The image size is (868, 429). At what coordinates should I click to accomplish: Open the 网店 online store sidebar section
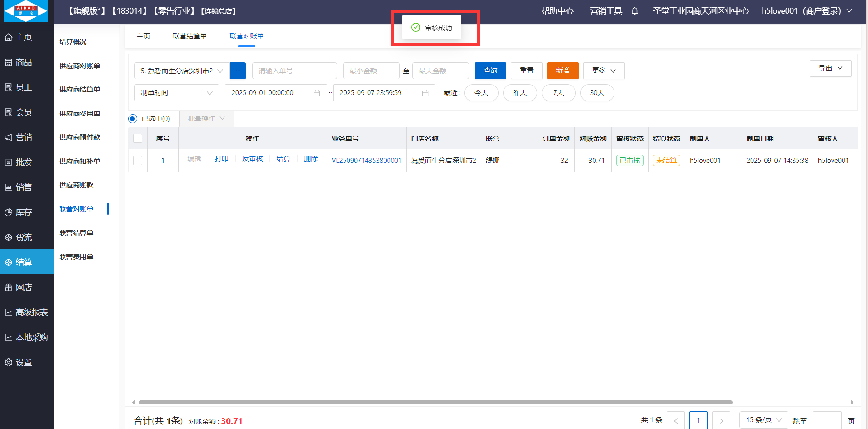[18, 288]
